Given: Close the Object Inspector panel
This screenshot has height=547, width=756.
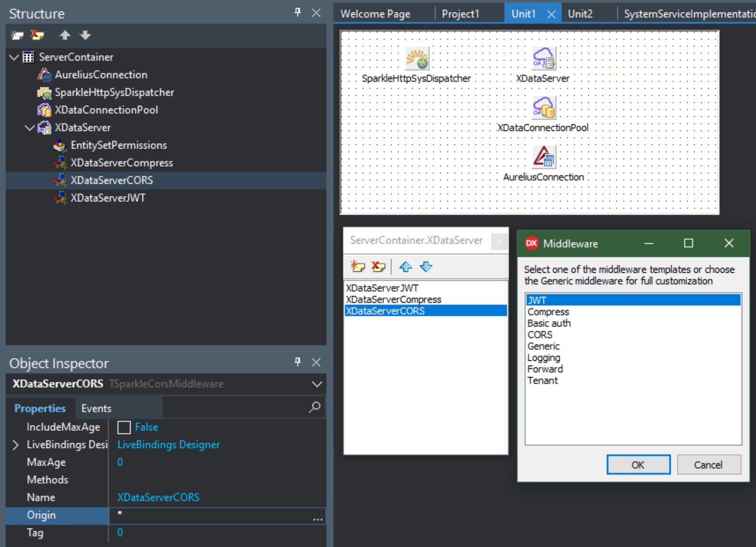Looking at the screenshot, I should (x=316, y=362).
